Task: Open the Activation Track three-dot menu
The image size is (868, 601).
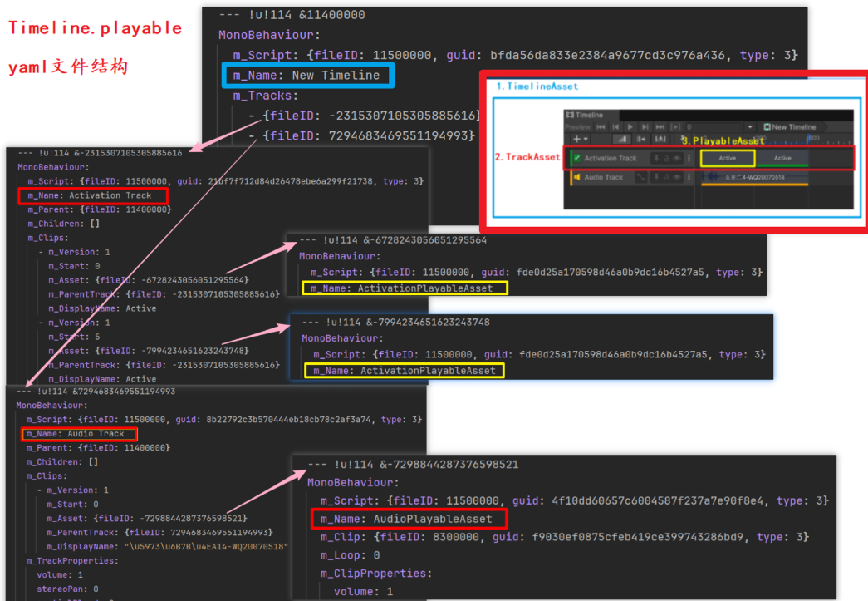Action: [x=689, y=158]
